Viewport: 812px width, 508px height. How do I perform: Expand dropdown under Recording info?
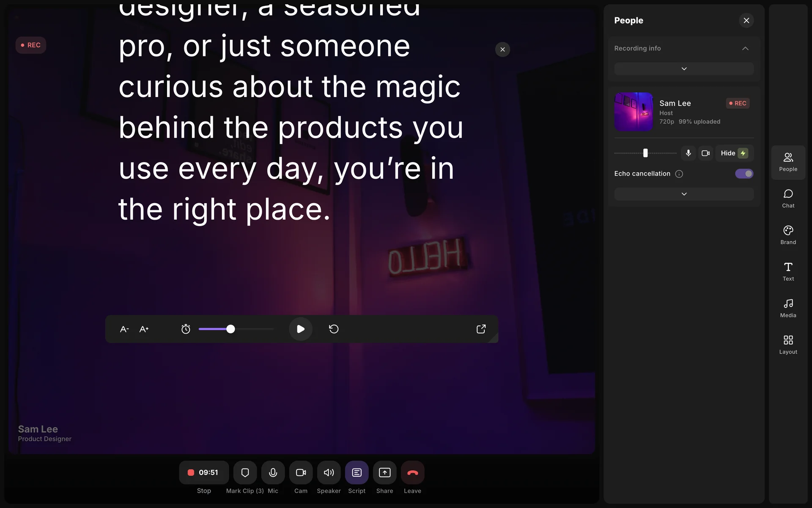click(684, 69)
